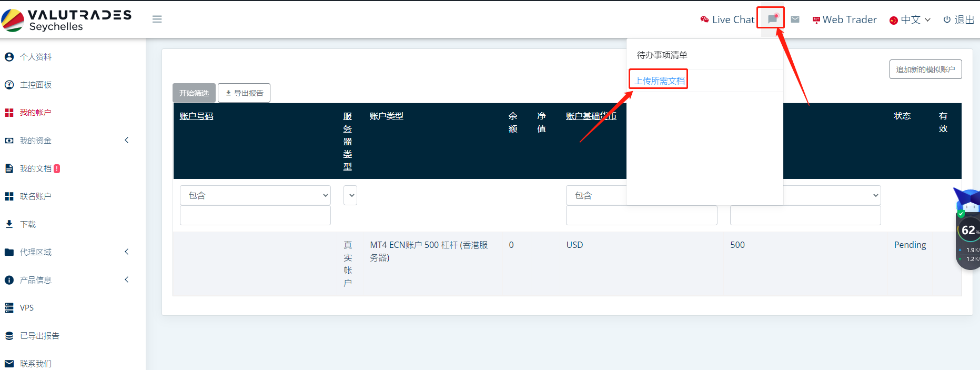This screenshot has height=370, width=980.
Task: Click the 导出报告 export button
Action: coord(244,93)
